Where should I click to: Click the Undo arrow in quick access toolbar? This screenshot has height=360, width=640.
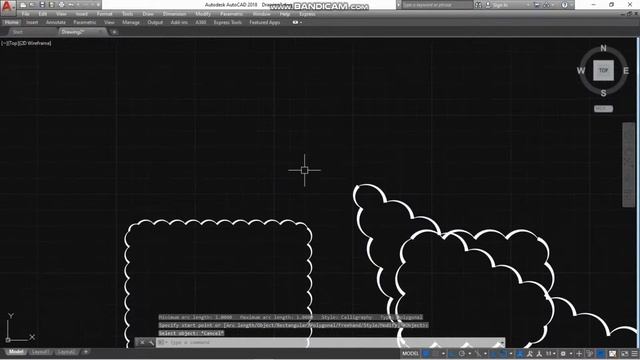tap(71, 5)
